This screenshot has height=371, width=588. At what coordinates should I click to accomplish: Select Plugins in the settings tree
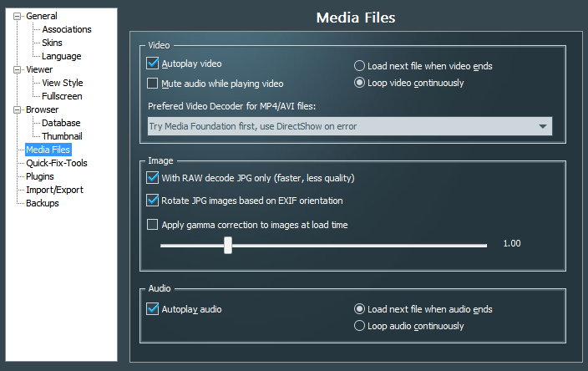[40, 176]
